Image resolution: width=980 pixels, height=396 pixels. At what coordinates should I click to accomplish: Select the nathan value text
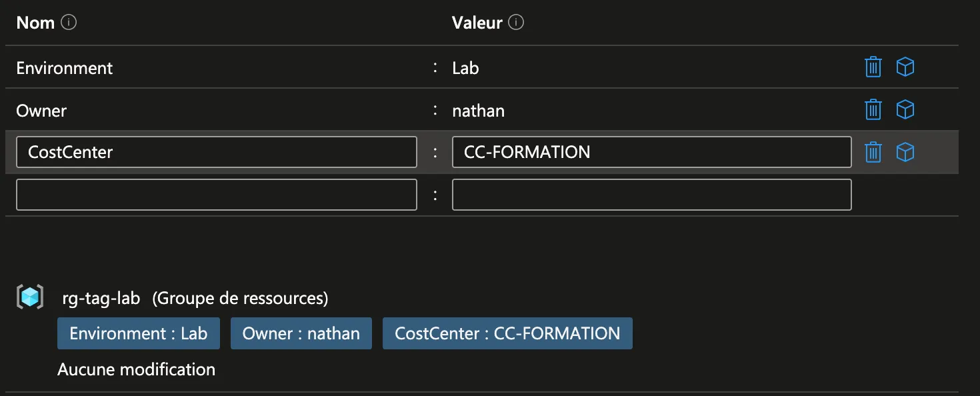point(478,110)
